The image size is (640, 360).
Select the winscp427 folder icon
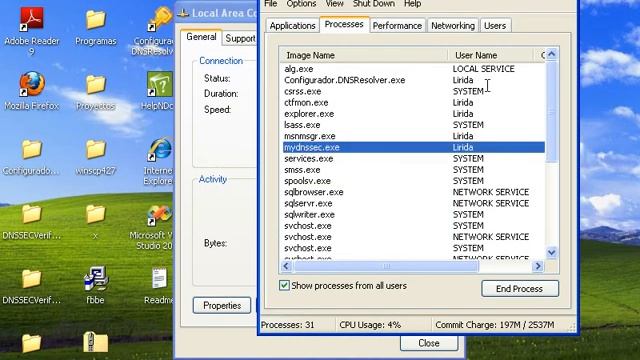pyautogui.click(x=96, y=149)
